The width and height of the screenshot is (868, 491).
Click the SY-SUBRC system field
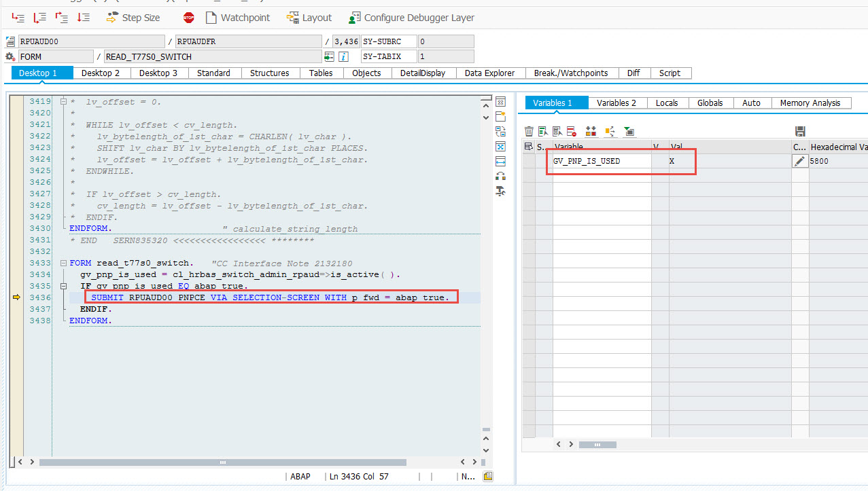click(389, 41)
